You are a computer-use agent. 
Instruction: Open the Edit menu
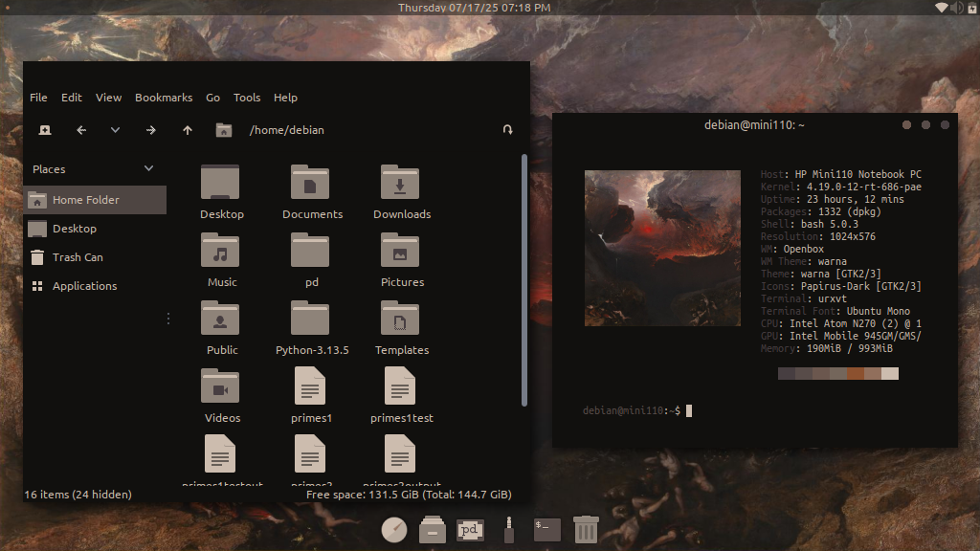pos(71,98)
